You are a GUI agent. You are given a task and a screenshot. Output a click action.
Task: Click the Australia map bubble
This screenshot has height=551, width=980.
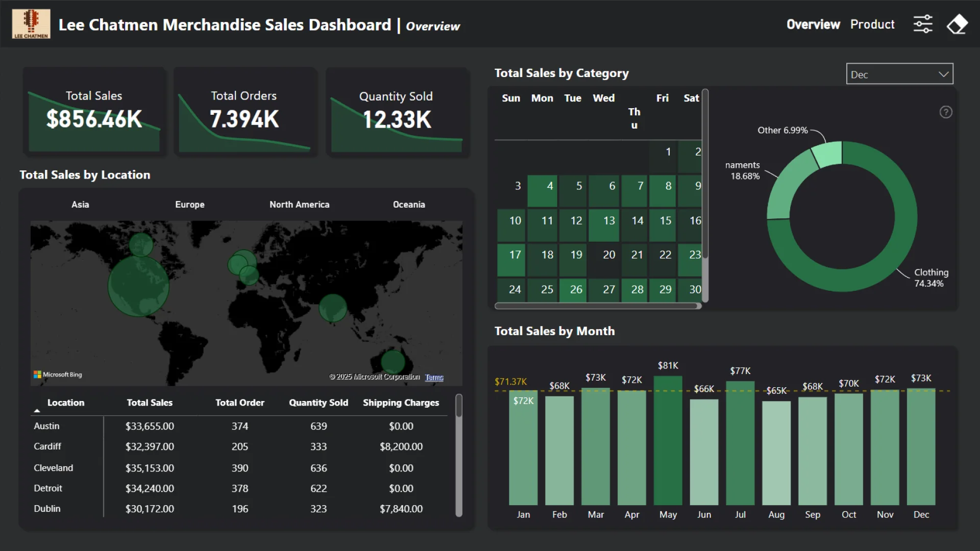tap(393, 363)
